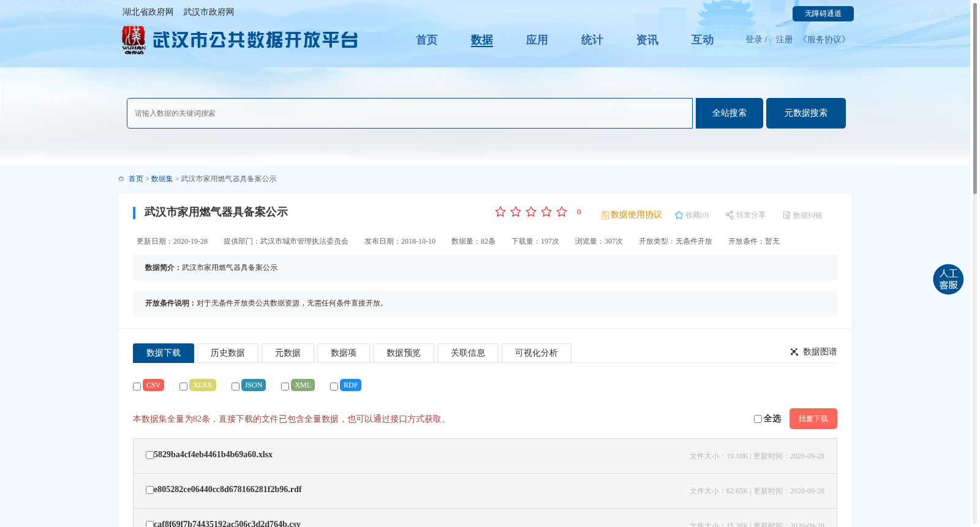Viewport: 980px width, 527px height.
Task: Open the 数据使用协议 agreement link
Action: 631,215
